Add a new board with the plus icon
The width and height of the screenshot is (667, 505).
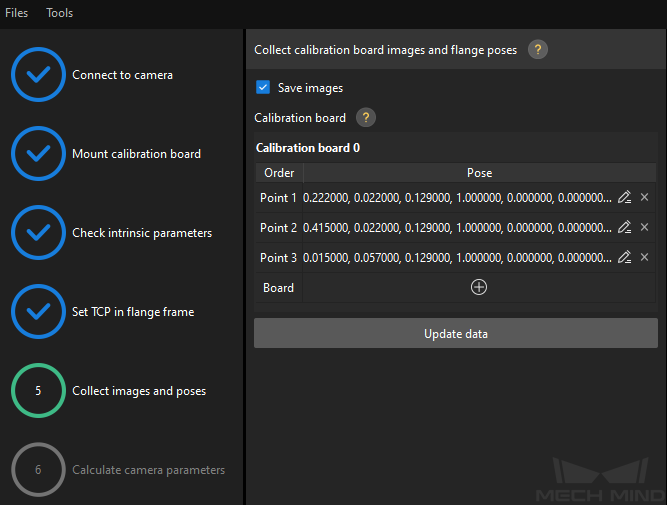pyautogui.click(x=479, y=287)
